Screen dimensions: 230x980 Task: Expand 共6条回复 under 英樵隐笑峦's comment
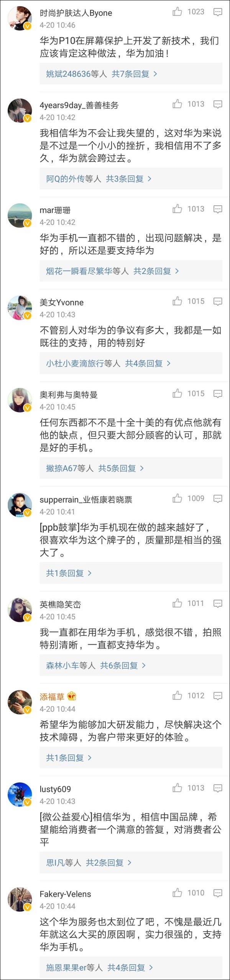click(122, 665)
